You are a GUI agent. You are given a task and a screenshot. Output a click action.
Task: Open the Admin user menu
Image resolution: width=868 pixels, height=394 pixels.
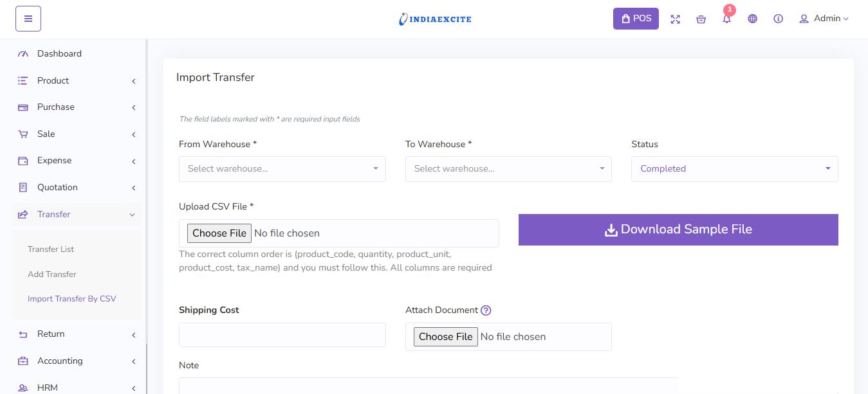coord(824,19)
